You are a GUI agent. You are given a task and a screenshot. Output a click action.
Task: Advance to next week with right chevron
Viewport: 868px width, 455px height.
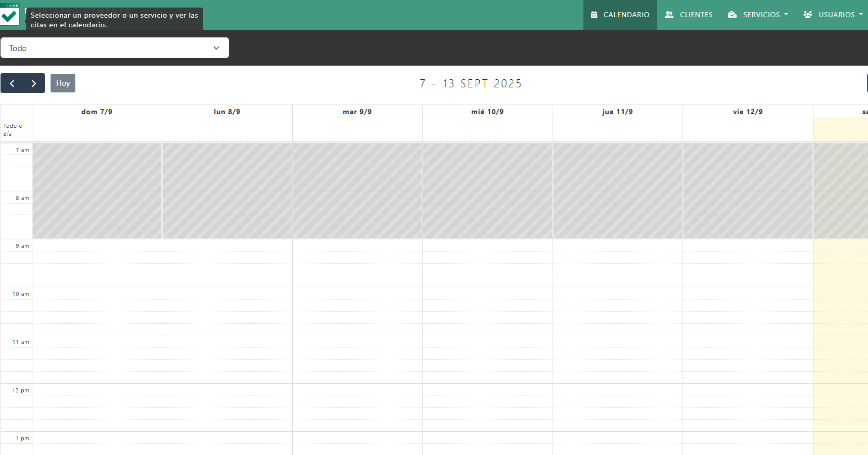coord(34,83)
